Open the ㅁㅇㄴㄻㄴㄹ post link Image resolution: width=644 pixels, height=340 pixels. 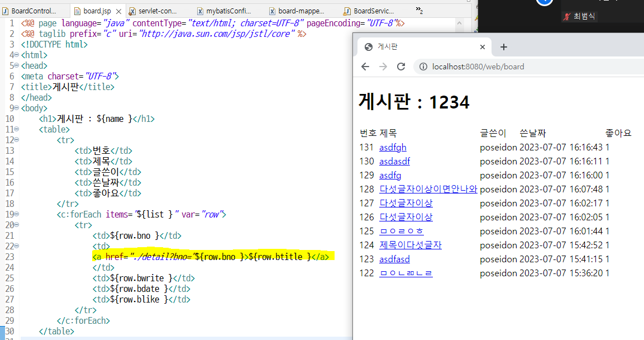pos(406,273)
